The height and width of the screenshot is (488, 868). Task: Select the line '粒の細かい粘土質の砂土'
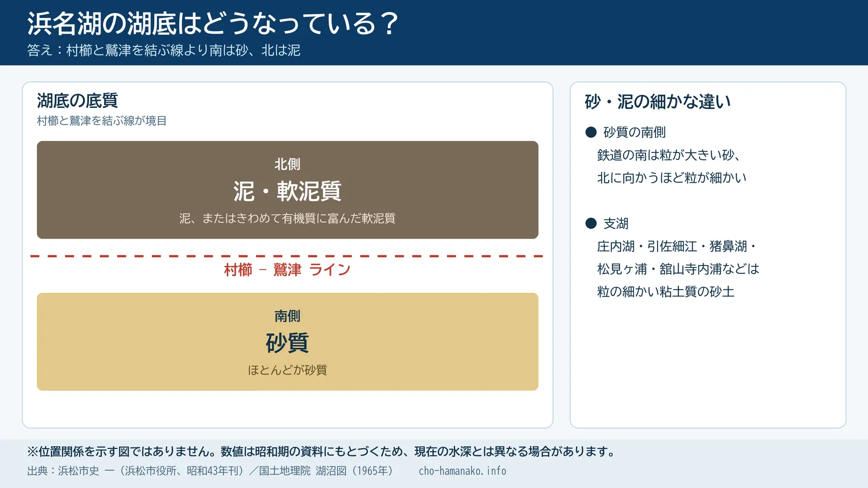[666, 292]
